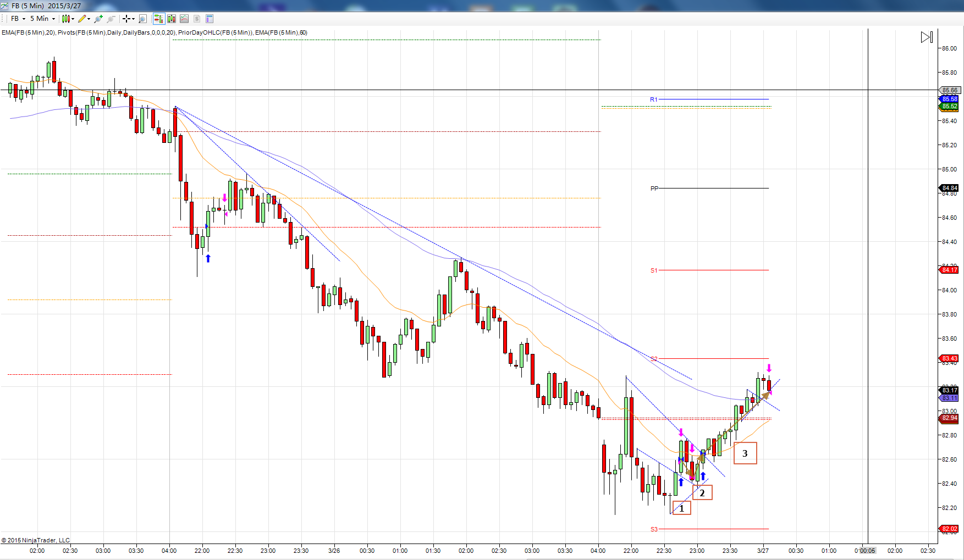This screenshot has width=964, height=560.
Task: Click the S1 pivot line label
Action: [x=654, y=270]
